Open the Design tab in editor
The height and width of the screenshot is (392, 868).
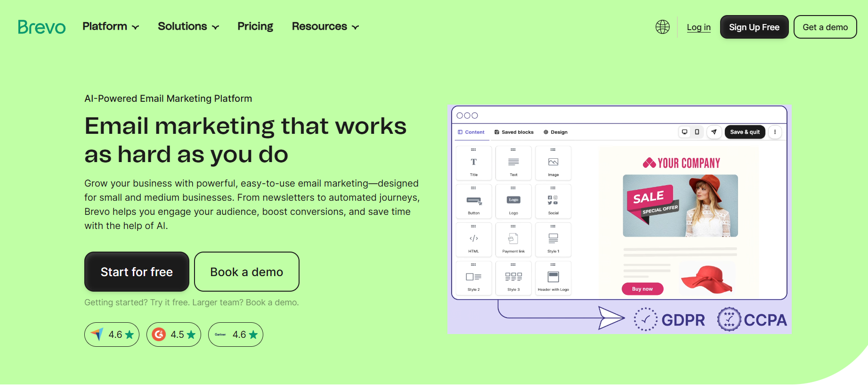[555, 132]
